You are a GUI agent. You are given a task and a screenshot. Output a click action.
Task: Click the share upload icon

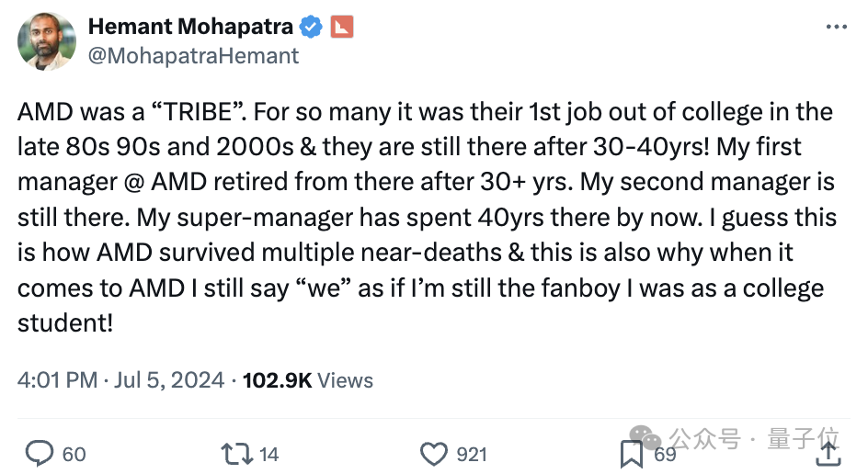pyautogui.click(x=828, y=453)
